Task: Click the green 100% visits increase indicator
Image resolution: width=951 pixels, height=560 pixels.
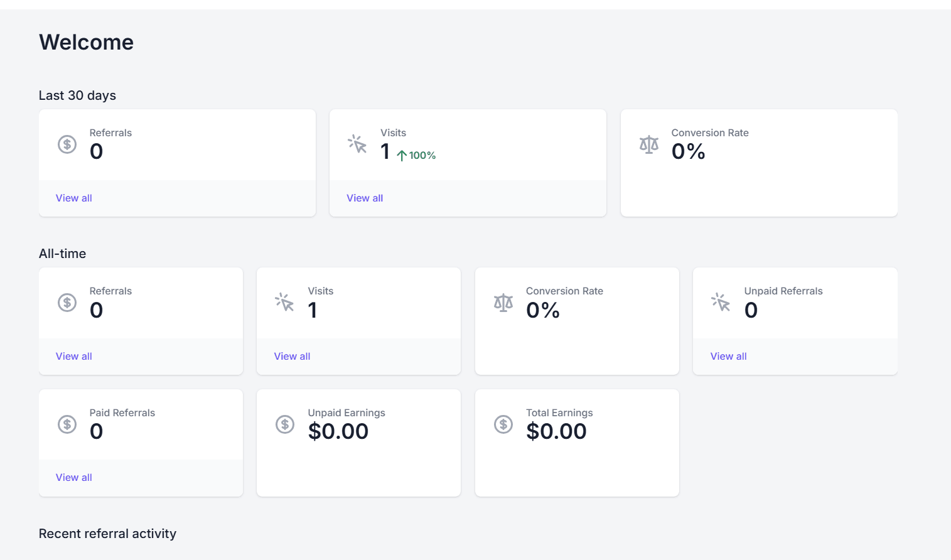Action: [x=417, y=156]
